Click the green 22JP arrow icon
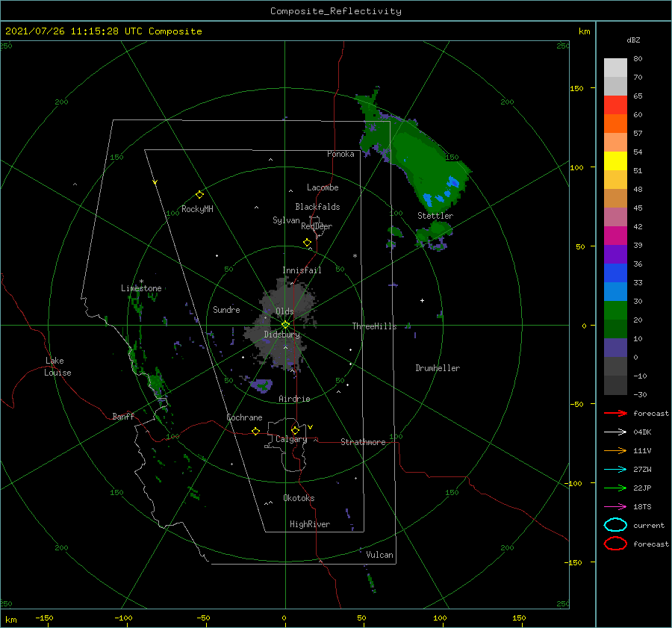 pyautogui.click(x=615, y=488)
